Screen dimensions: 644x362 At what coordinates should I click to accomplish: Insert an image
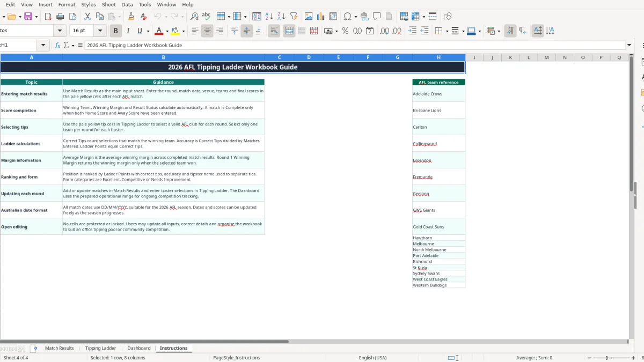[309, 17]
